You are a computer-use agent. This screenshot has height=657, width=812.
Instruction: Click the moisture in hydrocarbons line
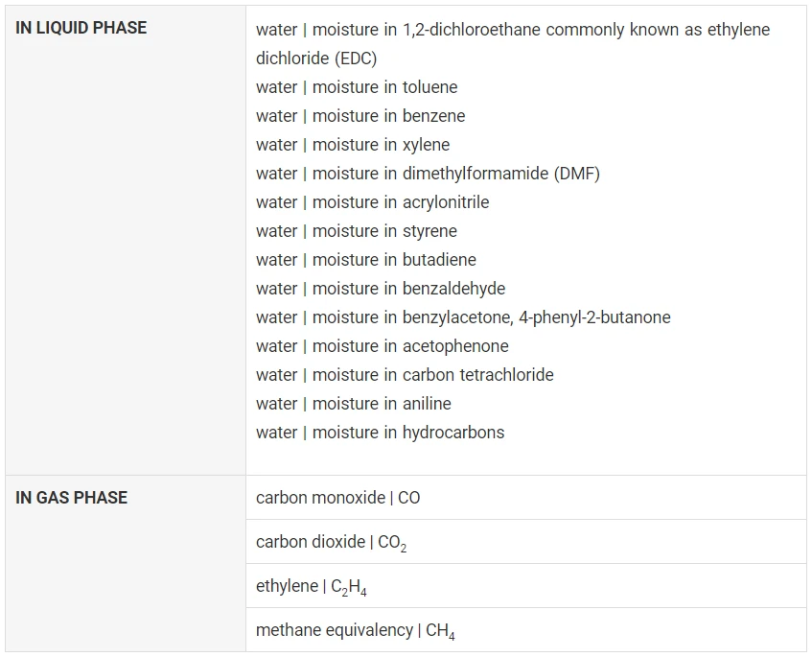click(380, 433)
